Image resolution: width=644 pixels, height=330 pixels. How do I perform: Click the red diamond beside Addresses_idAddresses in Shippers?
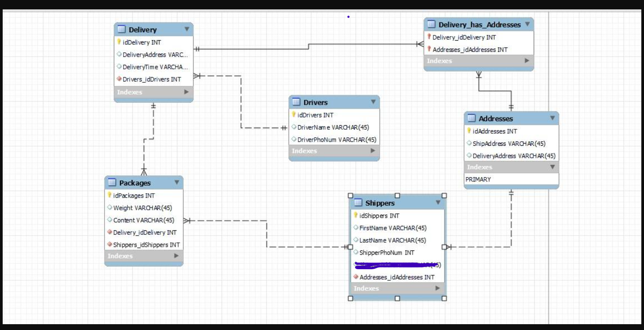click(x=356, y=277)
